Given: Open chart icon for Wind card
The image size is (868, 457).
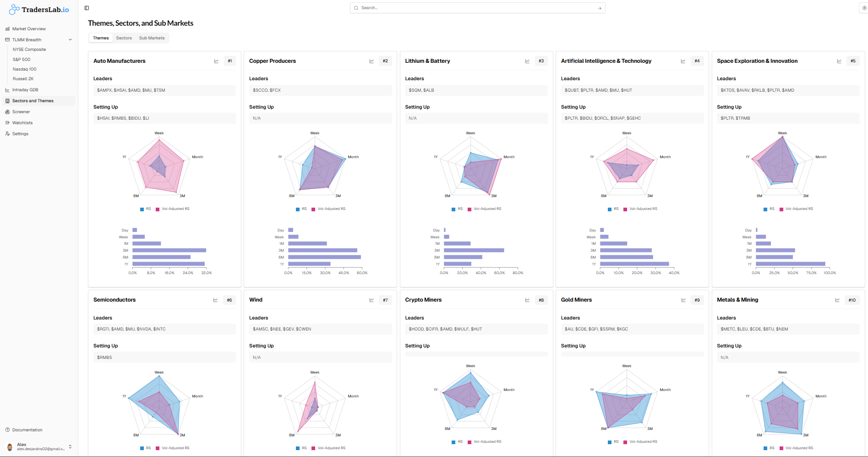Looking at the screenshot, I should tap(371, 300).
